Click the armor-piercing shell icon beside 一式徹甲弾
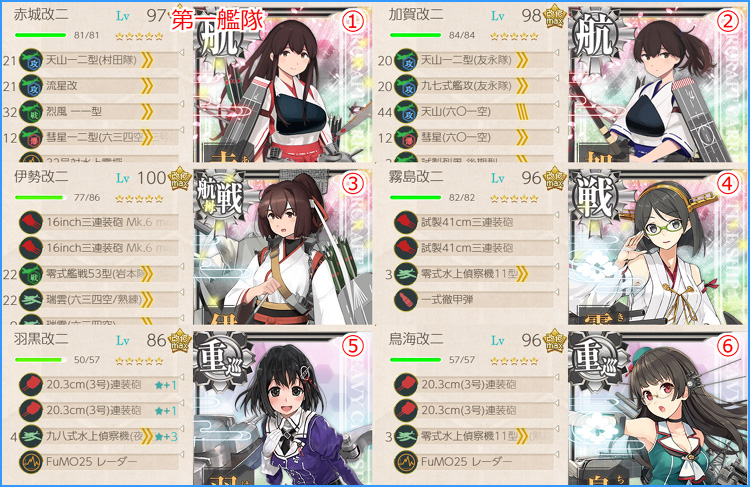 pyautogui.click(x=406, y=300)
